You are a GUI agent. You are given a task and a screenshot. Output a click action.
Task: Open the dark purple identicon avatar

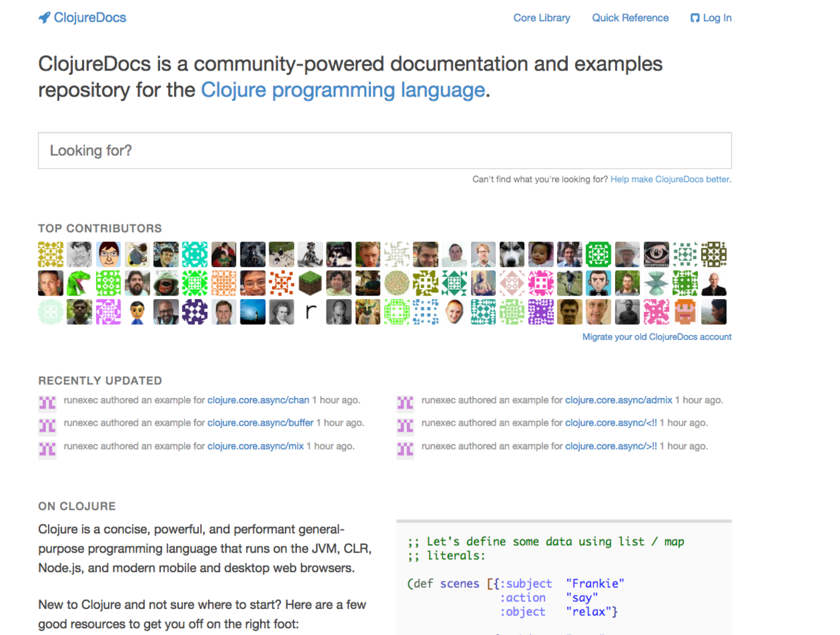[195, 312]
